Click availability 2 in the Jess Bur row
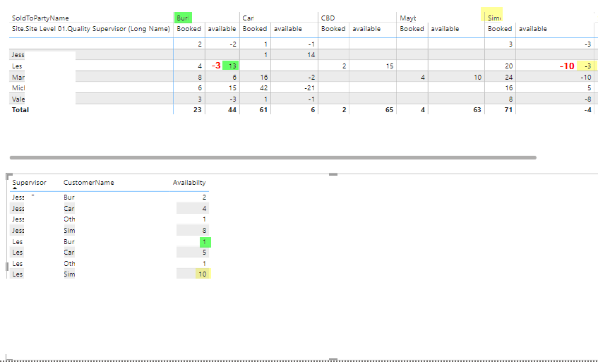The image size is (598, 364). point(205,197)
